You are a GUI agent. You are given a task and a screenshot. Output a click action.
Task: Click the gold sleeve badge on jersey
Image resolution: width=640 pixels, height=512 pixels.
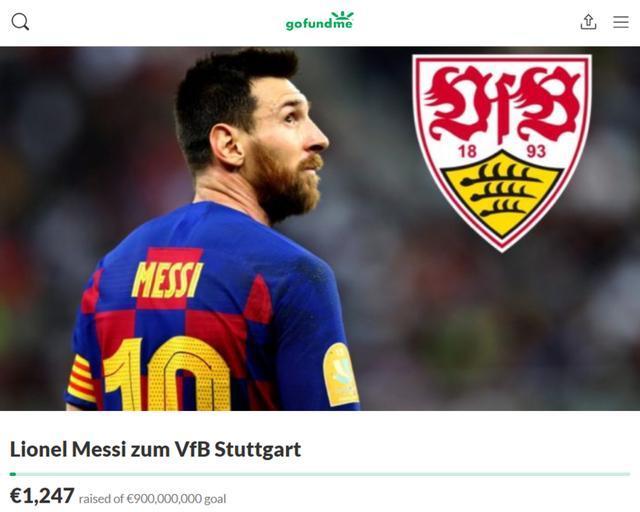tap(341, 375)
